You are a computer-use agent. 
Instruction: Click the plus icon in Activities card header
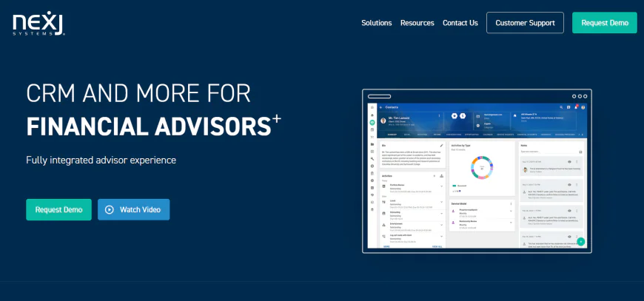tap(434, 176)
